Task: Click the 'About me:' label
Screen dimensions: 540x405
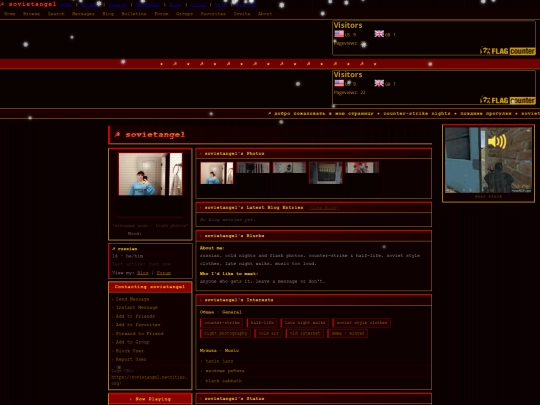Action: coord(212,248)
